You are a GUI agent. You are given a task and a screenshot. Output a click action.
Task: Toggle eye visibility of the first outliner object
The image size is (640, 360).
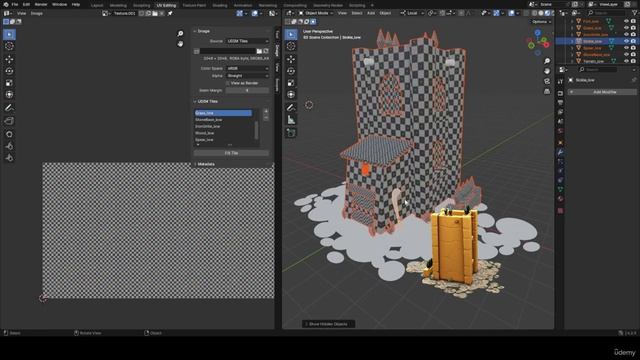(626, 21)
